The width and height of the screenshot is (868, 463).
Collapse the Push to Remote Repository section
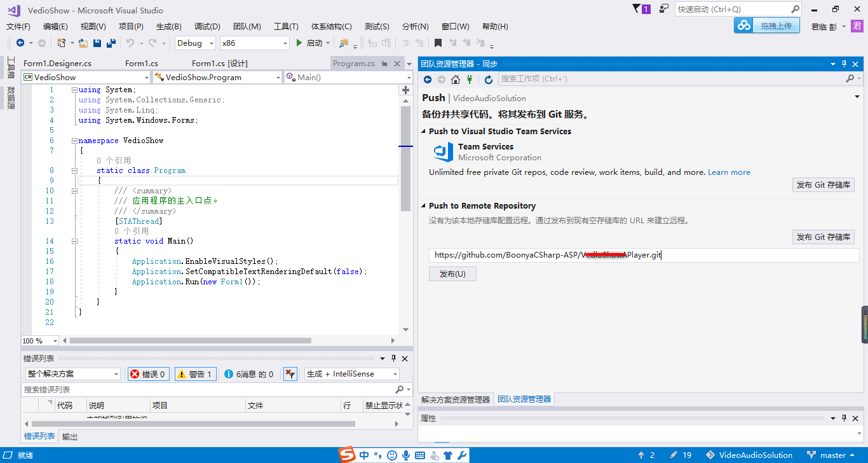tap(424, 206)
